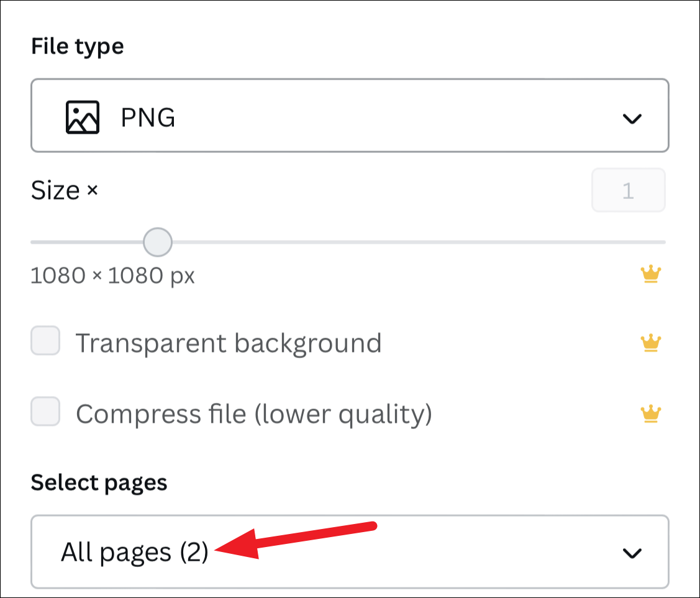Click the crown badge next to size dimensions
This screenshot has height=598, width=700.
tap(651, 274)
